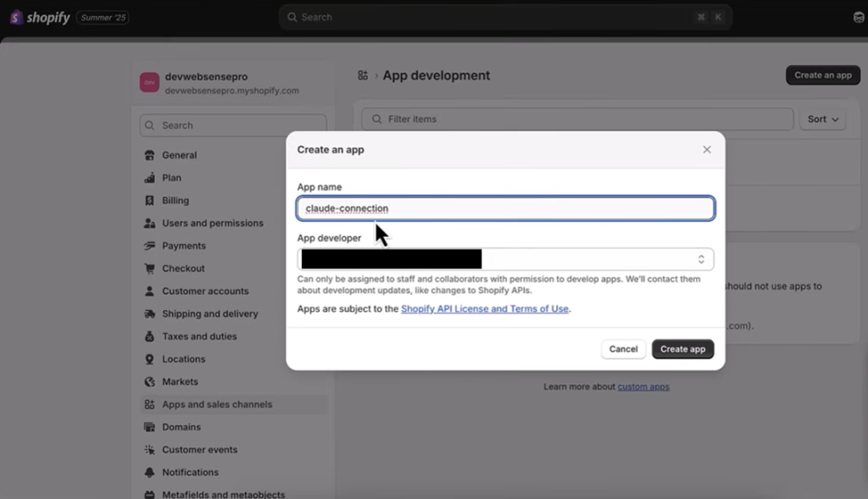This screenshot has width=868, height=499.
Task: Click the Filter items field
Action: [577, 119]
